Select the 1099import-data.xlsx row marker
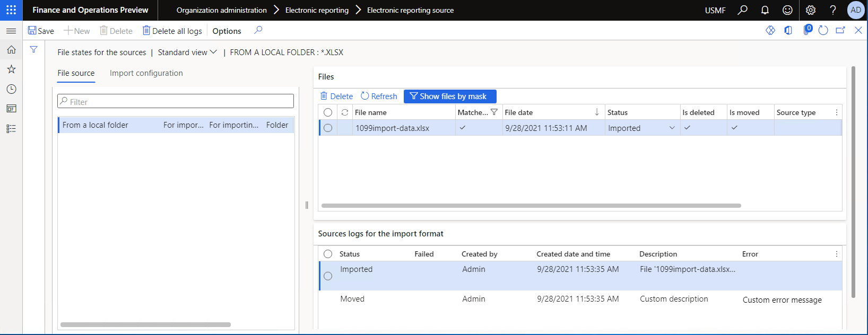The image size is (868, 335). click(x=328, y=128)
